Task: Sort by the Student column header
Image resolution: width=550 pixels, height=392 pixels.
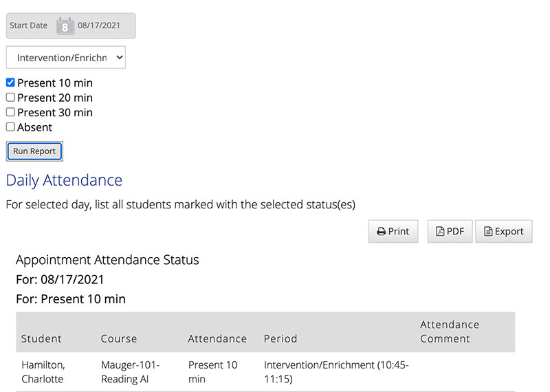Action: 41,338
